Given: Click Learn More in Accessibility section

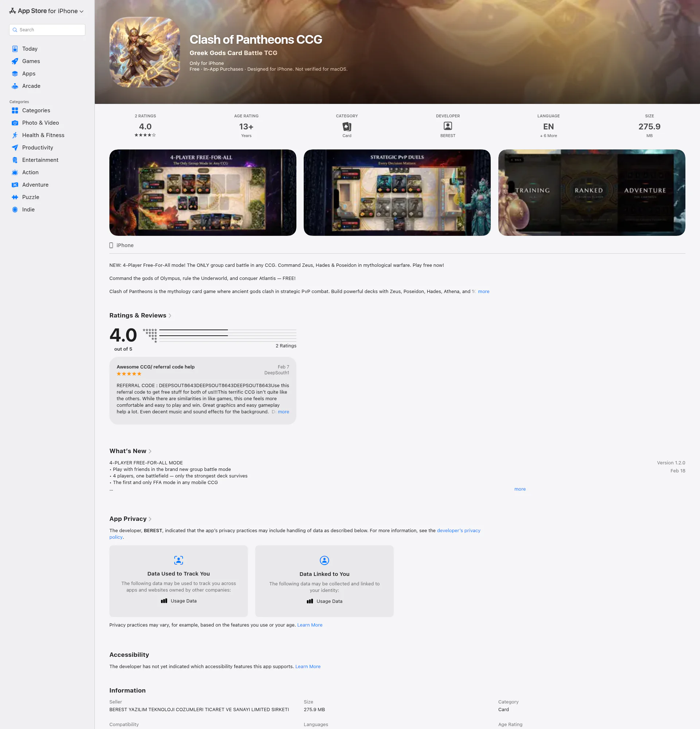Looking at the screenshot, I should pyautogui.click(x=308, y=667).
